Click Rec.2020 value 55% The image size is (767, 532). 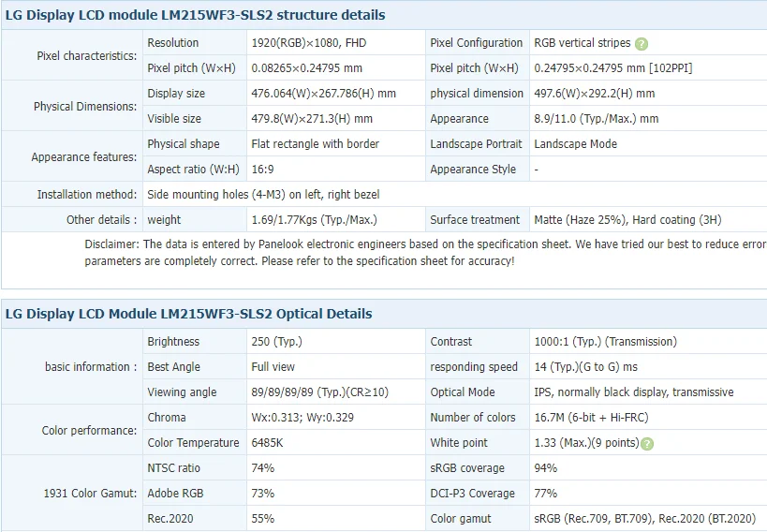point(262,519)
